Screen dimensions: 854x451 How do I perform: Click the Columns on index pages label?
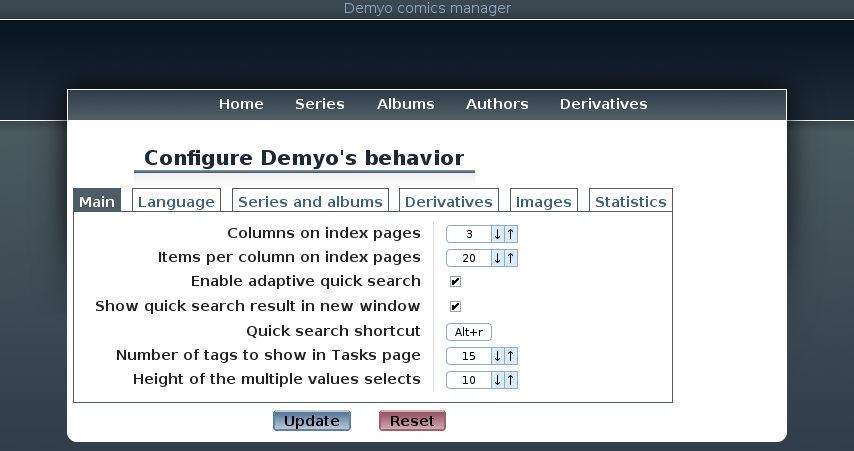324,233
